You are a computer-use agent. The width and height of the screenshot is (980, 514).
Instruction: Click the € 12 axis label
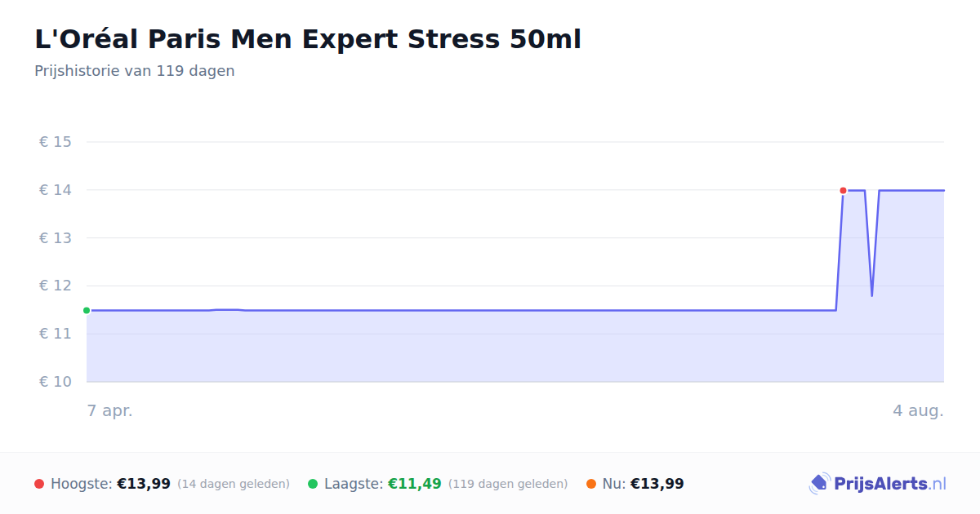(x=56, y=286)
